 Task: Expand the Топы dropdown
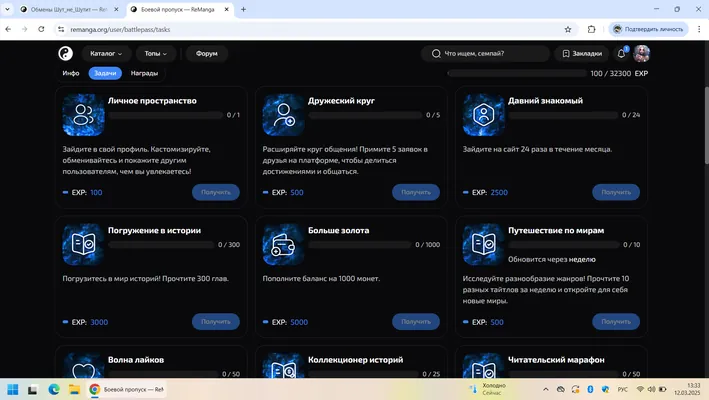[156, 53]
